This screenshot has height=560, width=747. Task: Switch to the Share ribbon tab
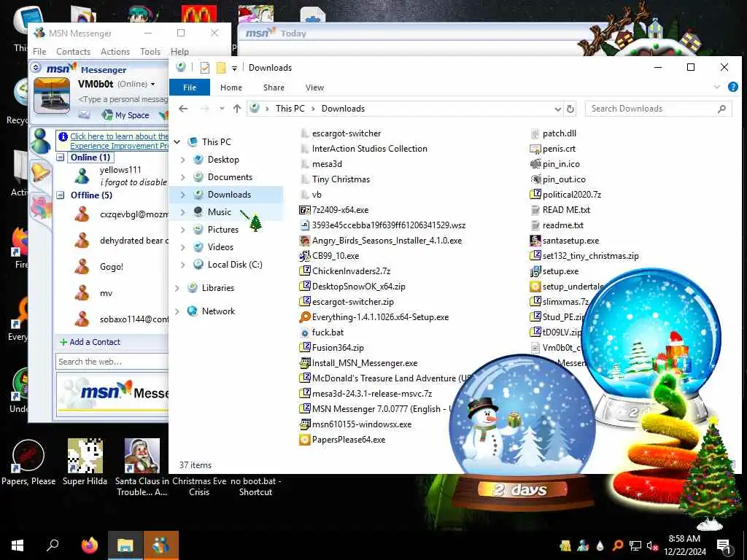click(274, 87)
